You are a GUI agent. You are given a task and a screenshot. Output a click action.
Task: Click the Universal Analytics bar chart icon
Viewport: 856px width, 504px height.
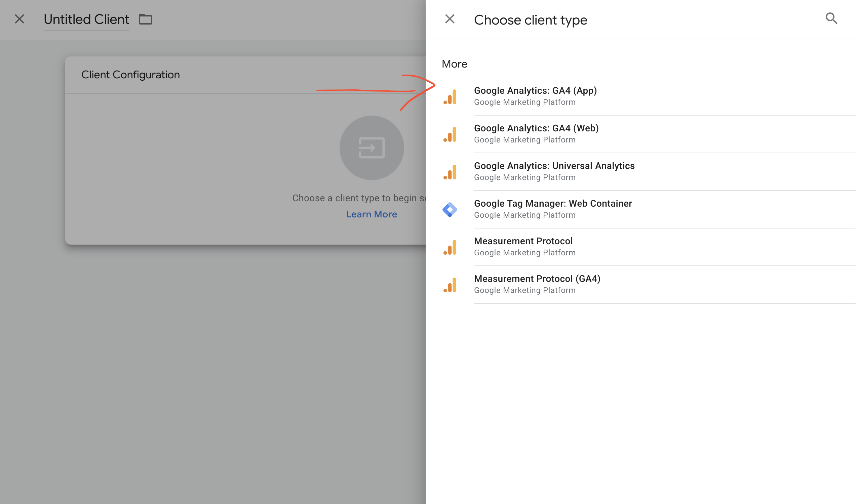[x=450, y=172]
